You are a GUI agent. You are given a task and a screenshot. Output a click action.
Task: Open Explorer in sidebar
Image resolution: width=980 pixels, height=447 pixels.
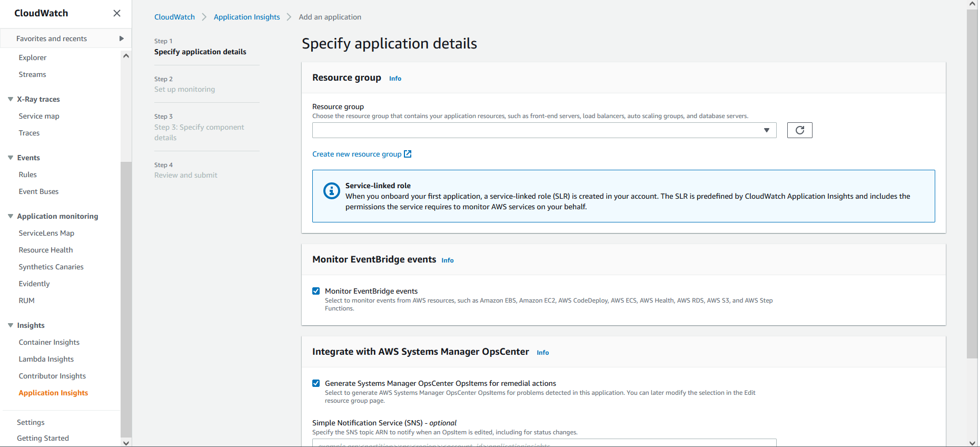pyautogui.click(x=33, y=57)
